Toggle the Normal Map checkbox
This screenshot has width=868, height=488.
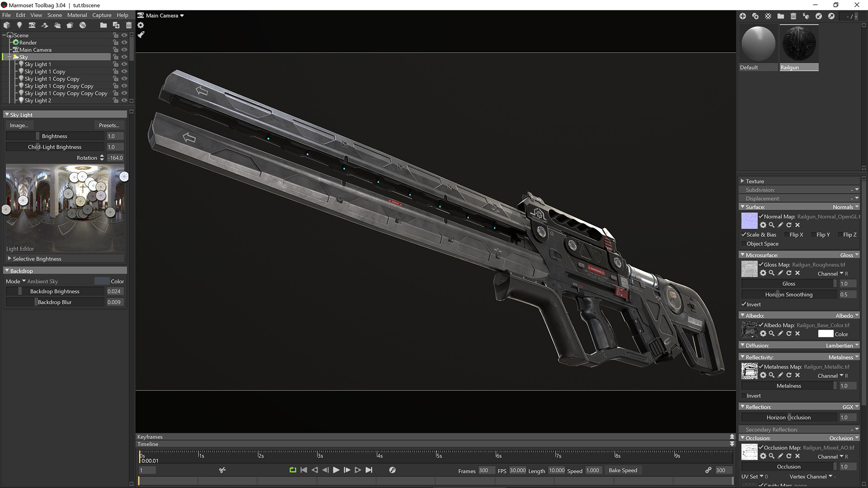tap(761, 216)
